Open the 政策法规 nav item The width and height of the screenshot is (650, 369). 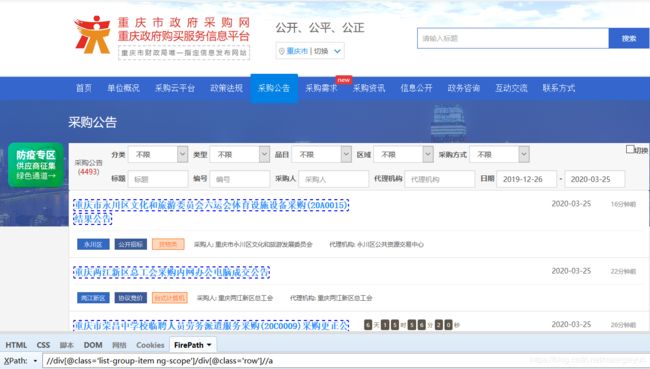pos(226,88)
